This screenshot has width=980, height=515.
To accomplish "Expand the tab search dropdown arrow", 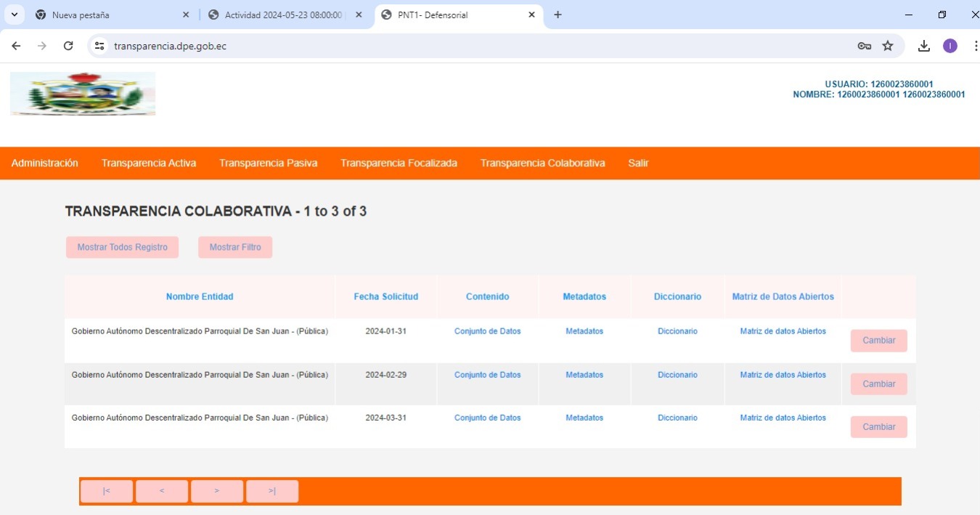I will 14,15.
